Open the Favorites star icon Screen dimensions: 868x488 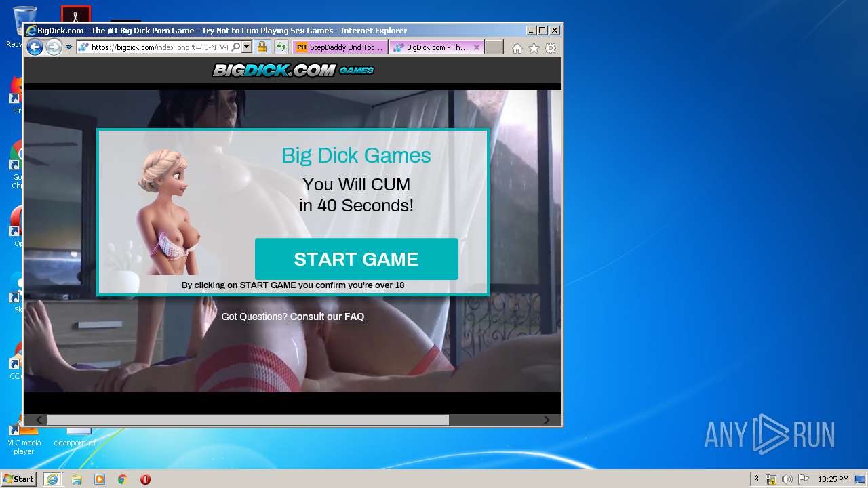(x=534, y=48)
